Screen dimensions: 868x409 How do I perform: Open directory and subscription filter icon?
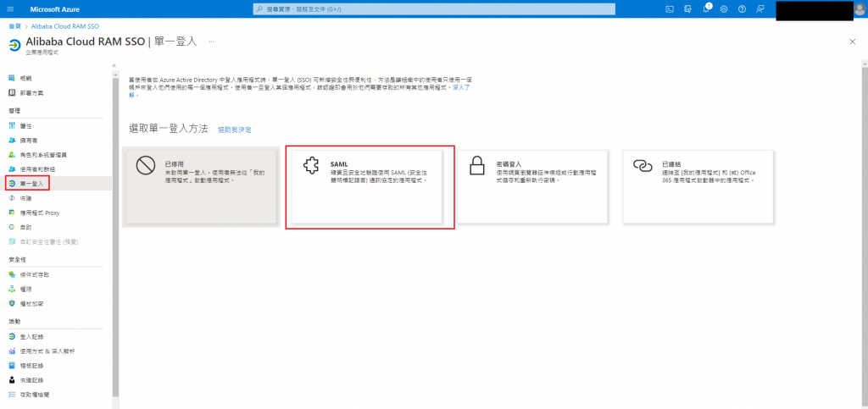[x=688, y=8]
